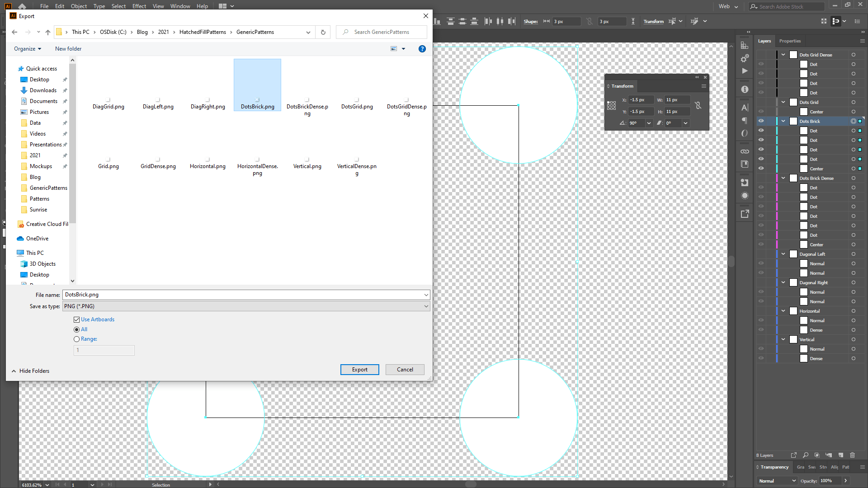Image resolution: width=868 pixels, height=488 pixels.
Task: Switch to the Properties tab
Action: (790, 41)
